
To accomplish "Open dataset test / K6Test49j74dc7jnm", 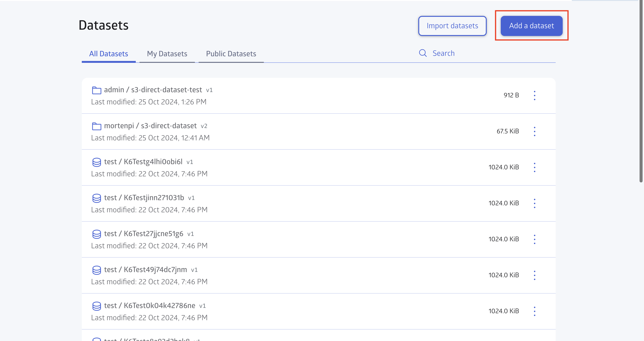I will pyautogui.click(x=146, y=270).
